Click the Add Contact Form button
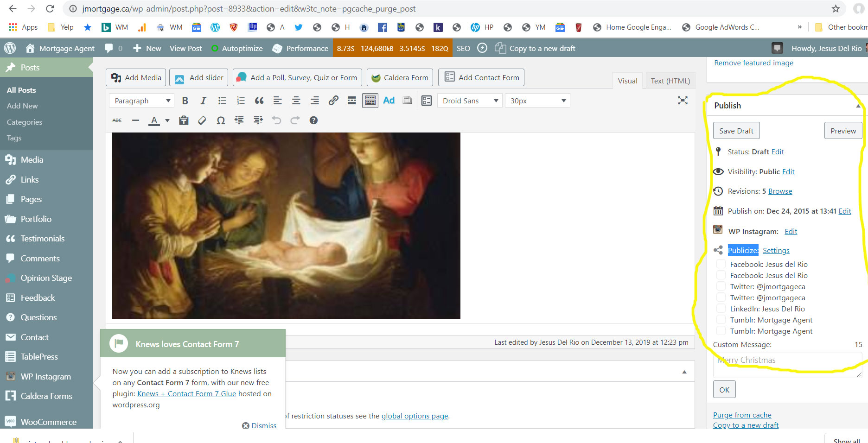This screenshot has width=868, height=443. (x=481, y=77)
